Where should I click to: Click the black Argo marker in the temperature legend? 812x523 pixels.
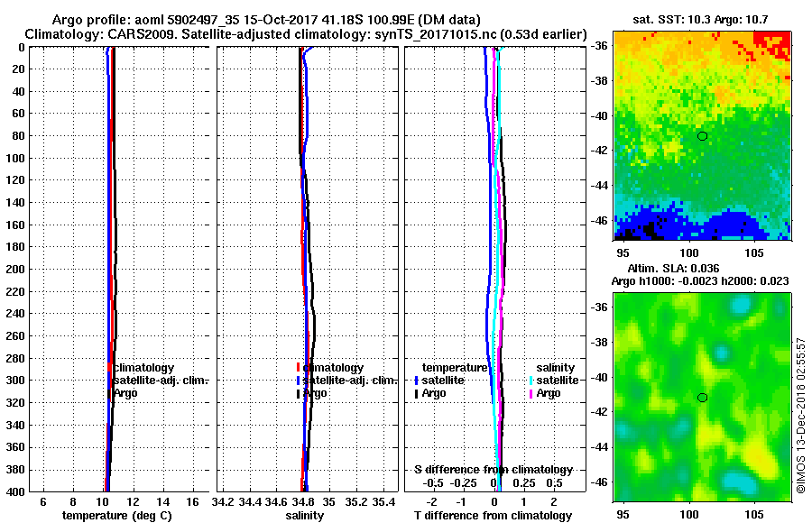109,393
